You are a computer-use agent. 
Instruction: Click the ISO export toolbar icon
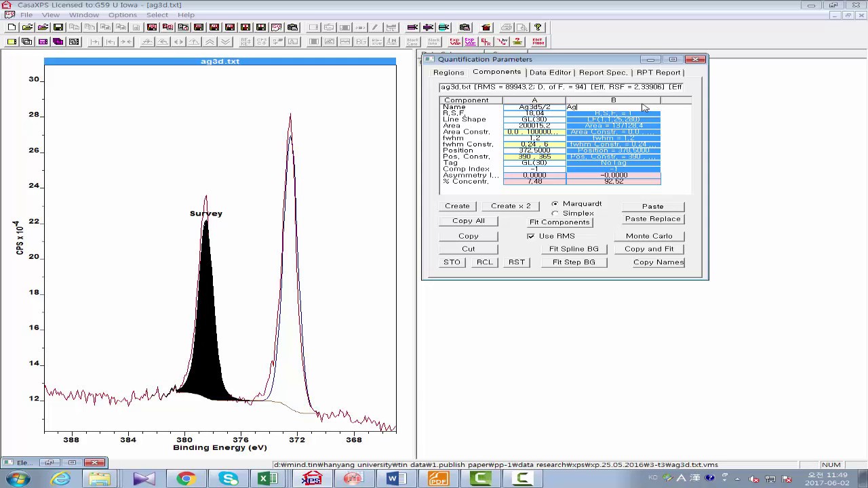(x=276, y=27)
